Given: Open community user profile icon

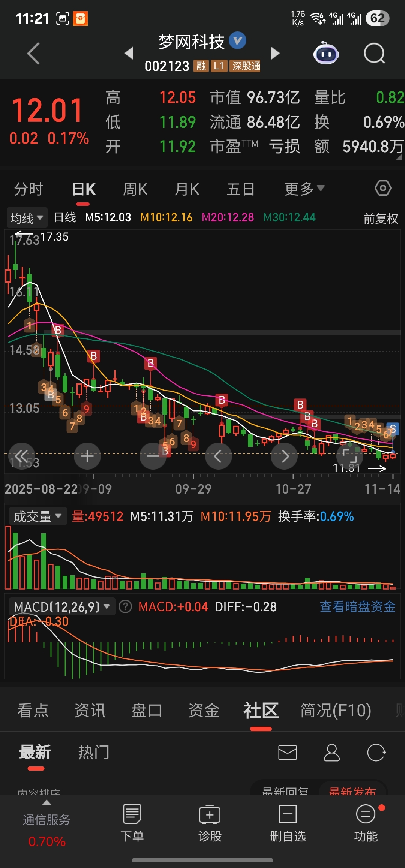Looking at the screenshot, I should tap(332, 752).
